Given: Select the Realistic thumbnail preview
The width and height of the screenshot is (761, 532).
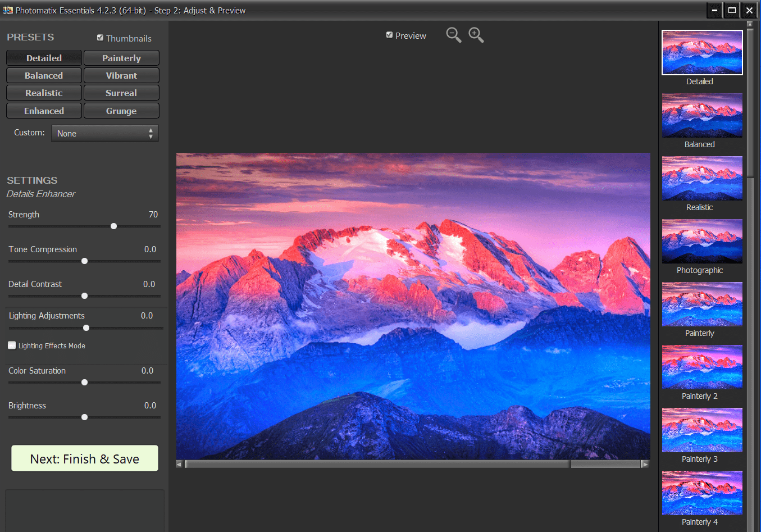Looking at the screenshot, I should [x=702, y=178].
